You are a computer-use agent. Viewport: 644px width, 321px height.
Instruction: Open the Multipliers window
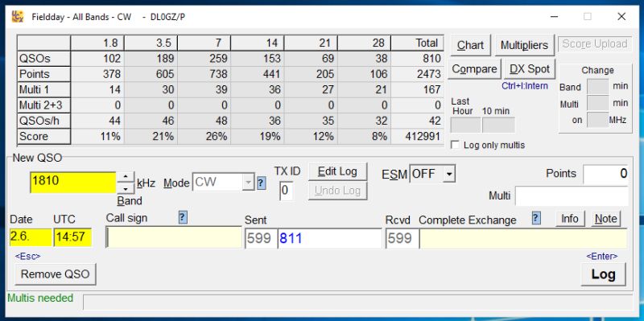click(525, 45)
